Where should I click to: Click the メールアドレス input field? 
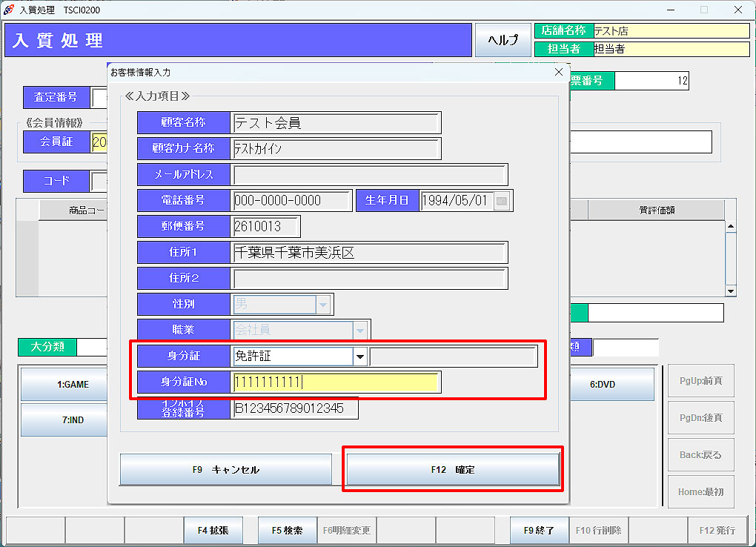[x=369, y=175]
